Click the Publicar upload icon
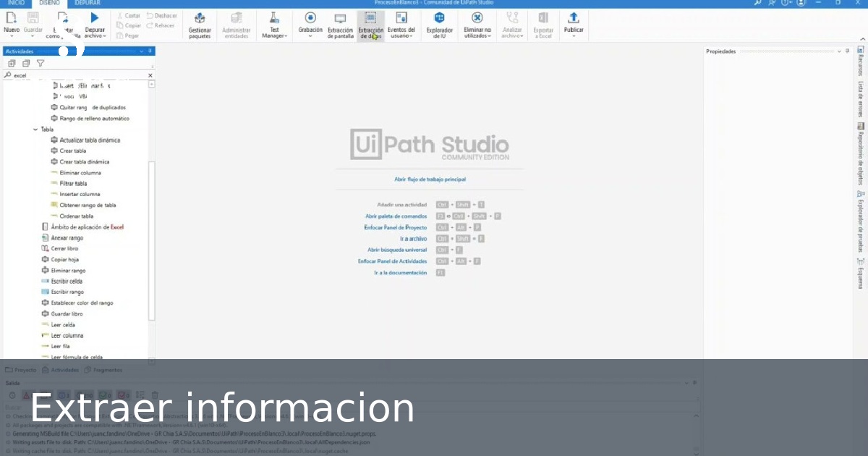Viewport: 868px width, 456px height. pyautogui.click(x=574, y=17)
